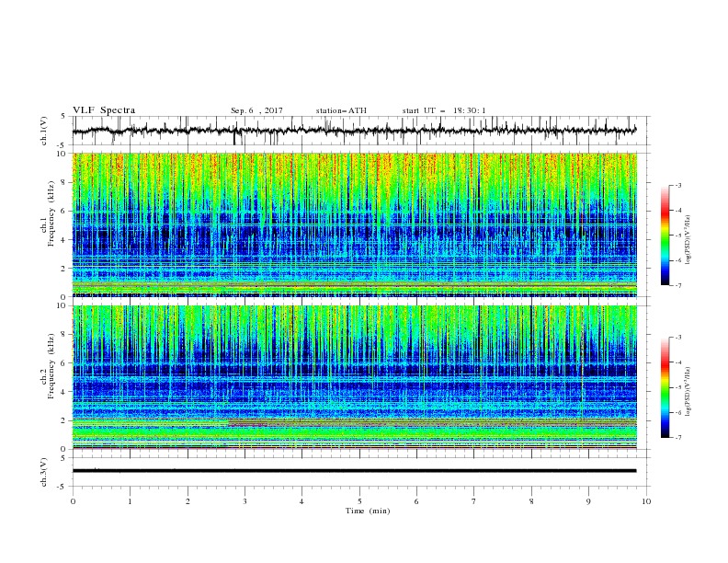Viewport: 728px width, 563px height.
Task: Click the ch.2 spectrogram color scale bar
Action: pos(665,387)
